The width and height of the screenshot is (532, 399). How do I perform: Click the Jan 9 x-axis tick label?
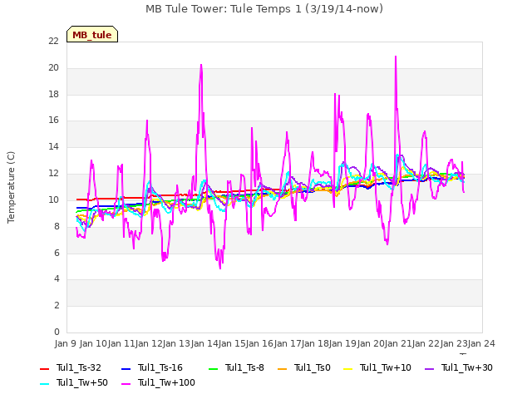[66, 343]
